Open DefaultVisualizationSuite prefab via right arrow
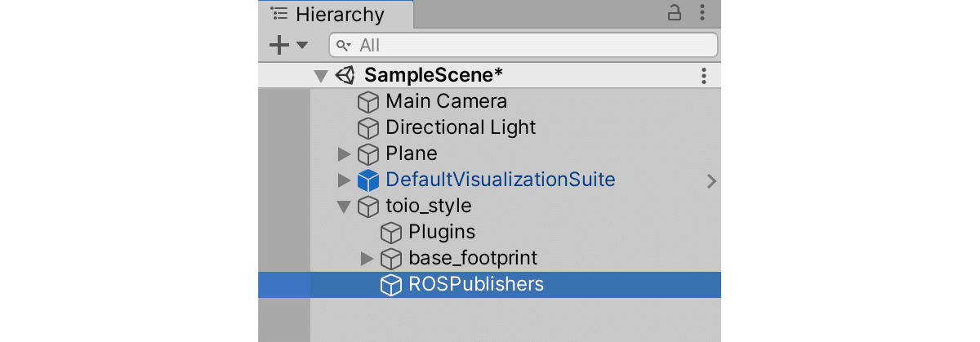The width and height of the screenshot is (980, 342). pyautogui.click(x=711, y=181)
